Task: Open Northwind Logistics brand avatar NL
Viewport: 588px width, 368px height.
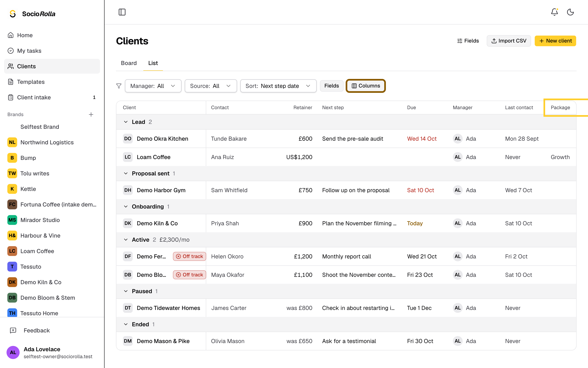Action: pos(12,142)
